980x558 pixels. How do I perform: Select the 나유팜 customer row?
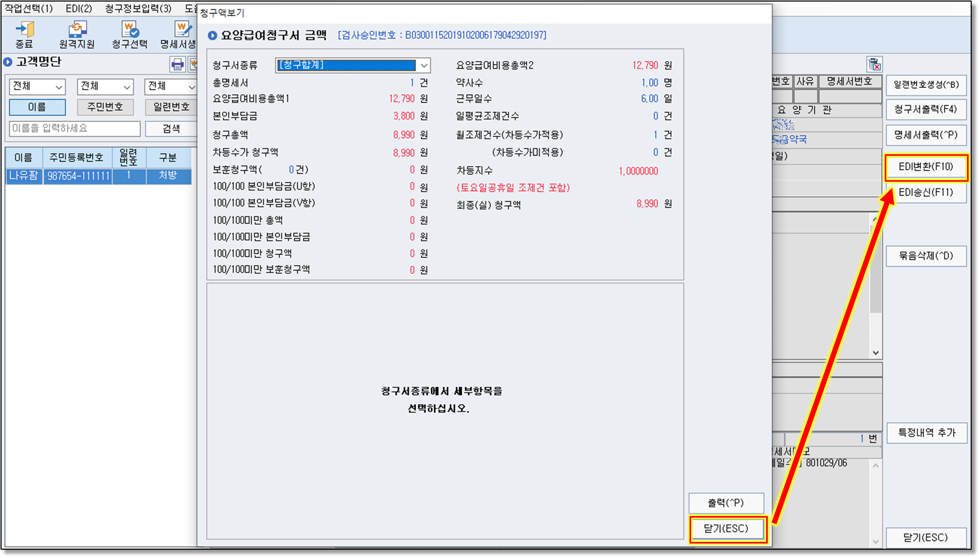(78, 176)
